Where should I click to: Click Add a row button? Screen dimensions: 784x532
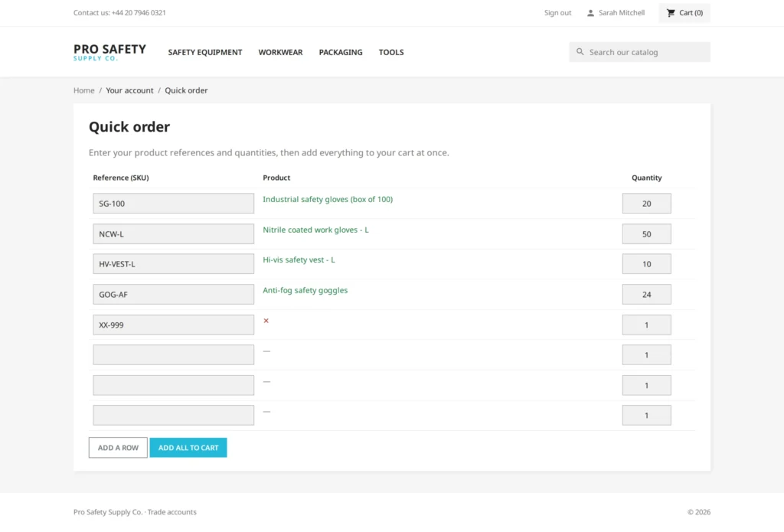coord(118,448)
